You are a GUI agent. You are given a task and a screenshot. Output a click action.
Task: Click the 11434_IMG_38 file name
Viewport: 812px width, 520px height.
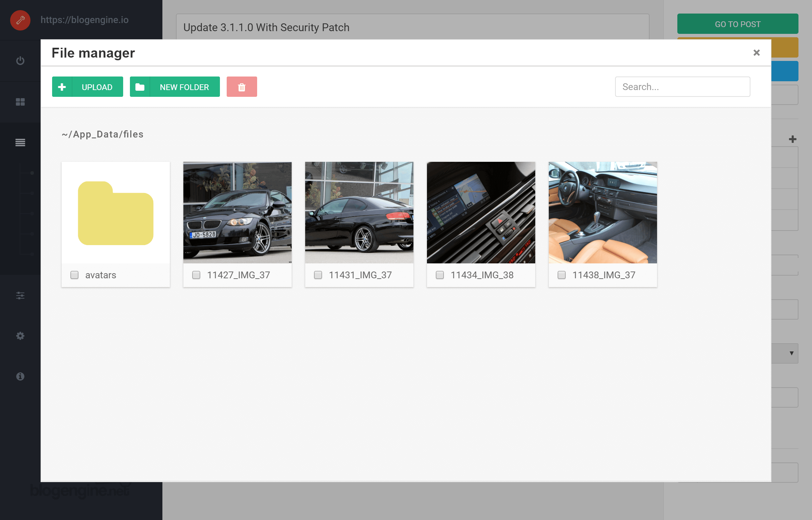[x=482, y=275]
